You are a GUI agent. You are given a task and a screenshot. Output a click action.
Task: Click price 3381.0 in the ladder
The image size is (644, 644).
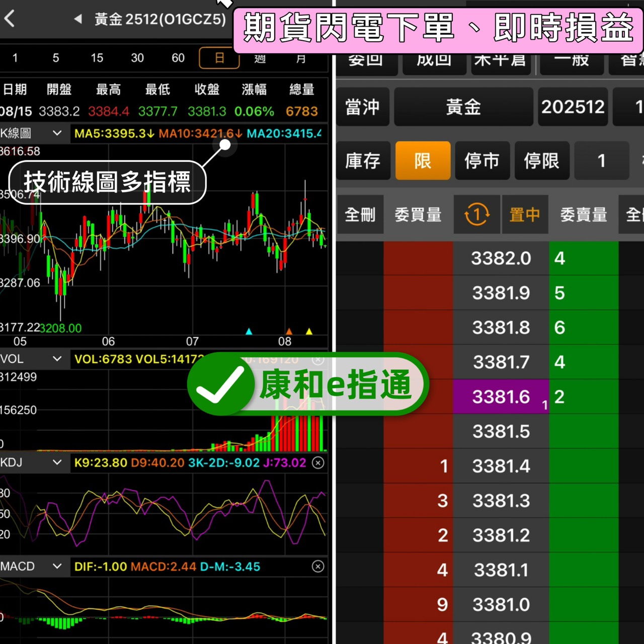(501, 604)
